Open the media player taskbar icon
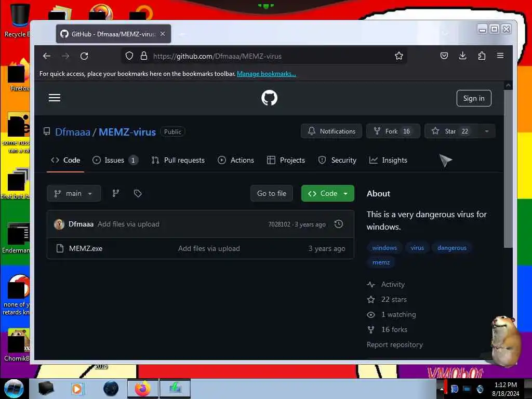 point(77,389)
